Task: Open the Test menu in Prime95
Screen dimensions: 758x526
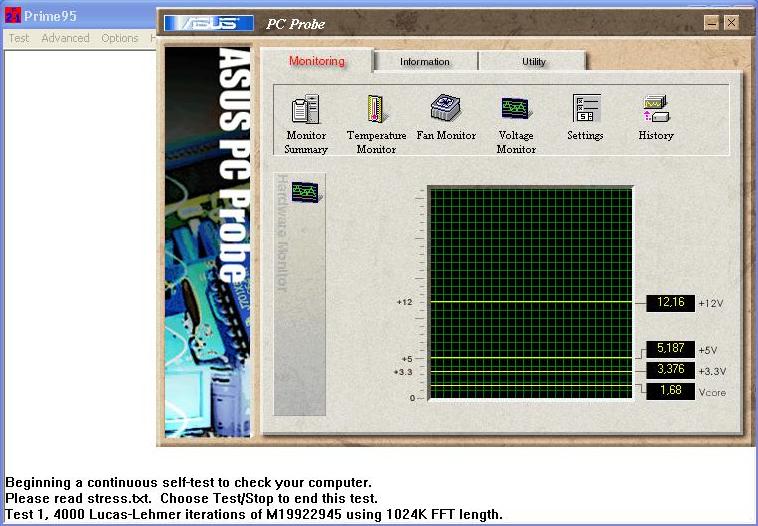Action: [x=19, y=38]
